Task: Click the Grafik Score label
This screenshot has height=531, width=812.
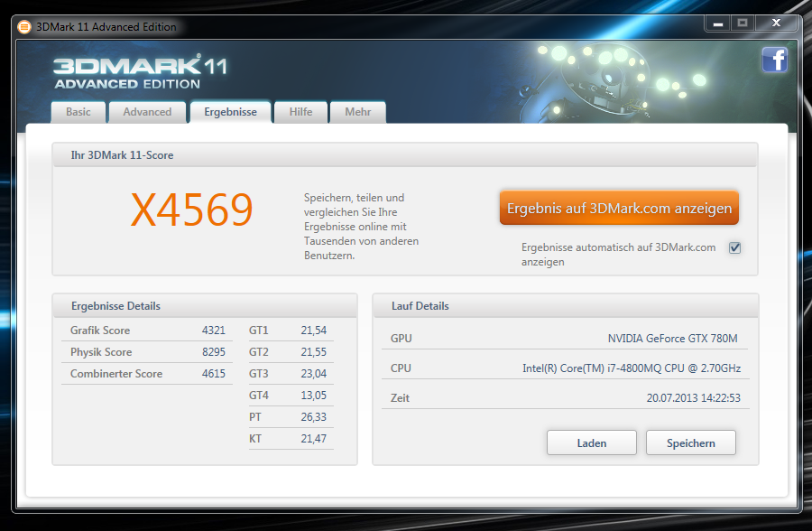Action: coord(100,331)
